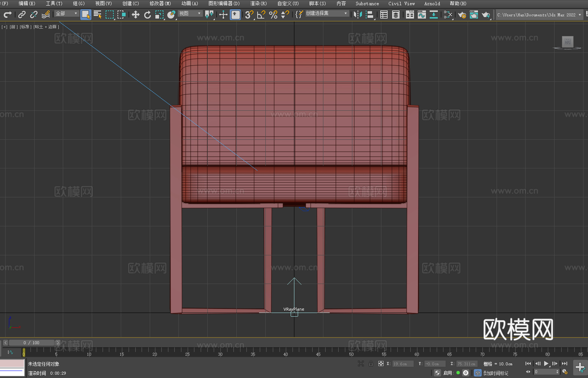Viewport: 588px width, 378px height.
Task: Open Render Setup teapot-gear icon
Action: (462, 14)
